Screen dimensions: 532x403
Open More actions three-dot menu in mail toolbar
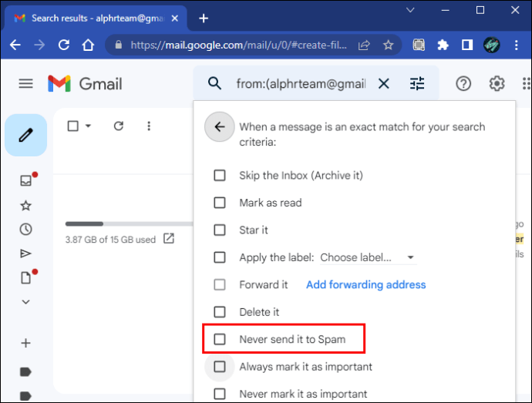tap(149, 126)
